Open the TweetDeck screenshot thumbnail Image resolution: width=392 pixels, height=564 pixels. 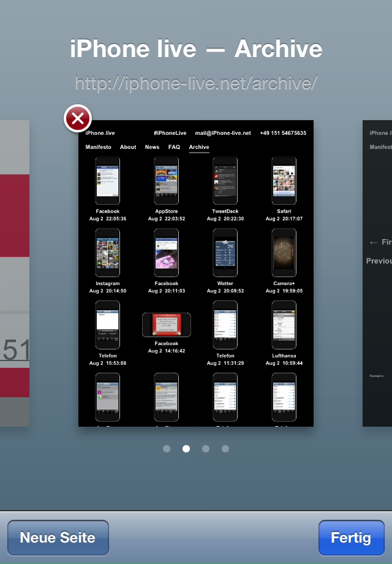coord(225,181)
